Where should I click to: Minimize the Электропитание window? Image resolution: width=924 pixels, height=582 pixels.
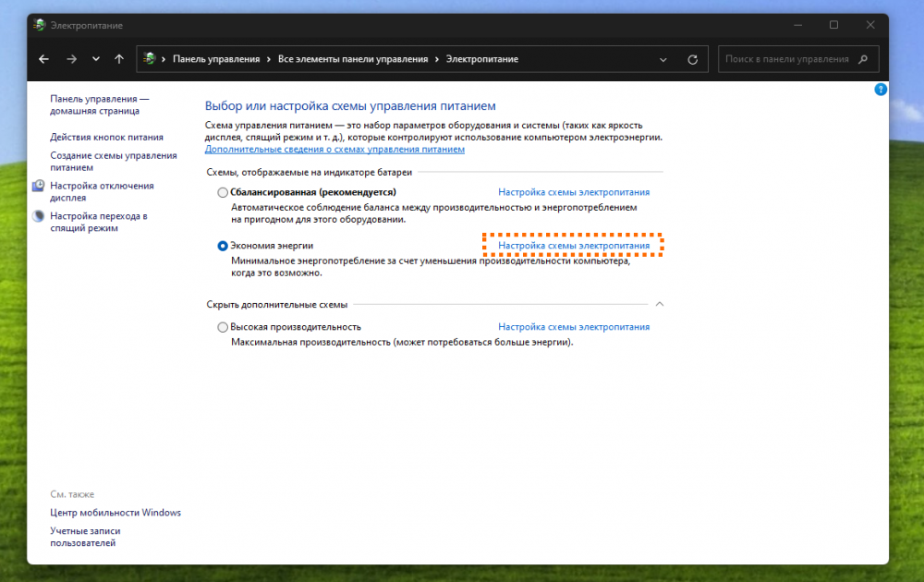click(798, 25)
